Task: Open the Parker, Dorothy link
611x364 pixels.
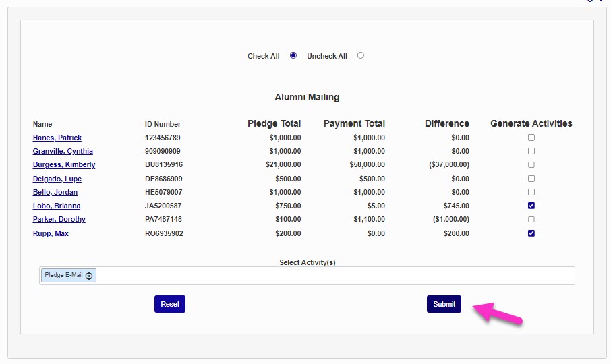Action: (59, 219)
